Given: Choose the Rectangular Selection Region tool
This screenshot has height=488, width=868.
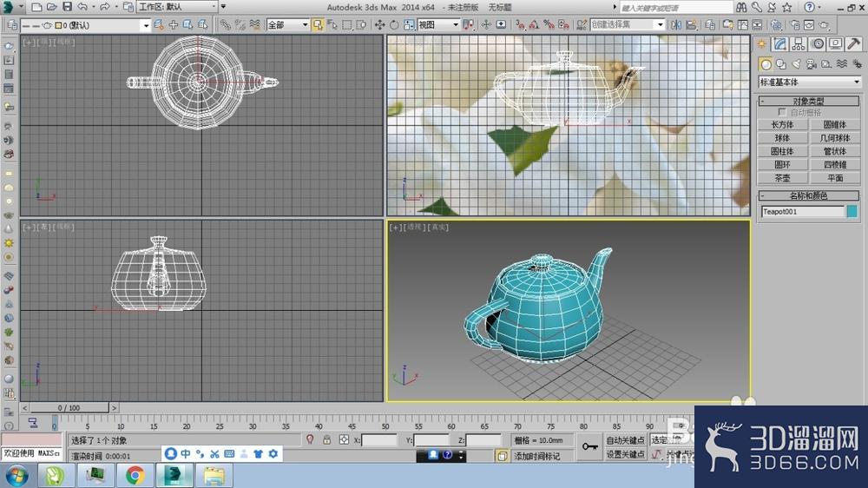Looking at the screenshot, I should [347, 25].
